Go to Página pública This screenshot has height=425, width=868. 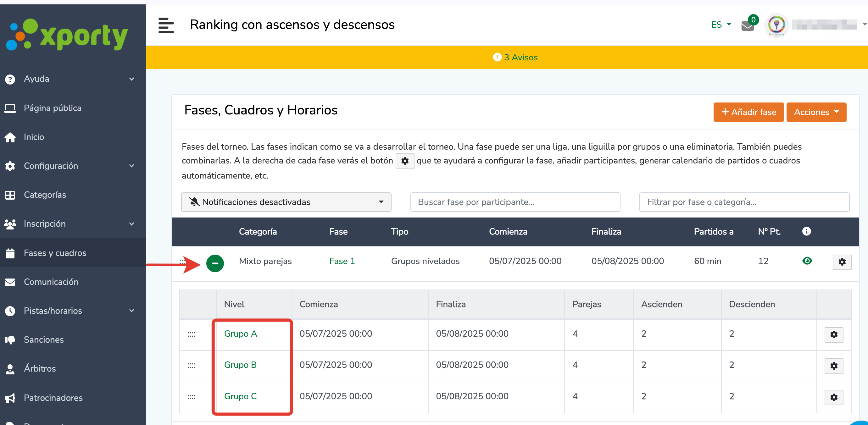pyautogui.click(x=53, y=108)
